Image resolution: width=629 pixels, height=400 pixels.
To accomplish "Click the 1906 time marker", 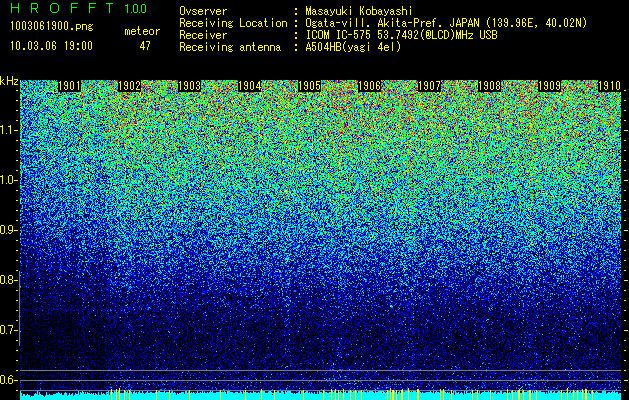I will (x=369, y=86).
